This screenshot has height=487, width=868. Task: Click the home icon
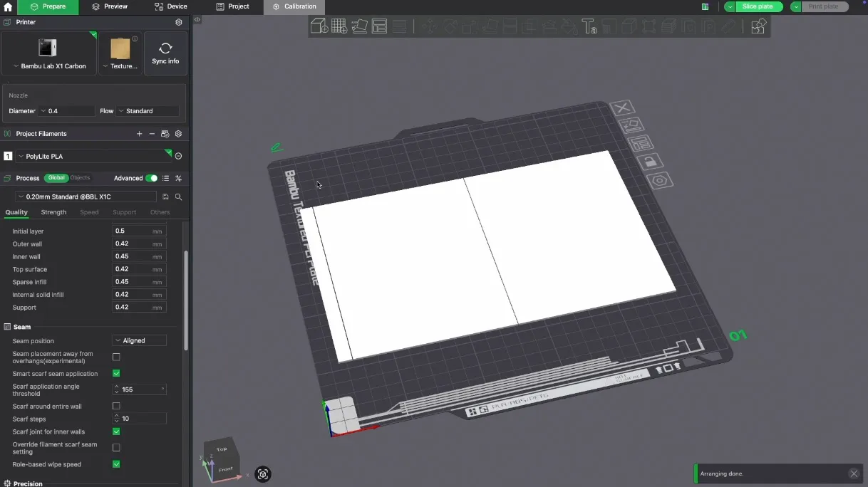(8, 7)
